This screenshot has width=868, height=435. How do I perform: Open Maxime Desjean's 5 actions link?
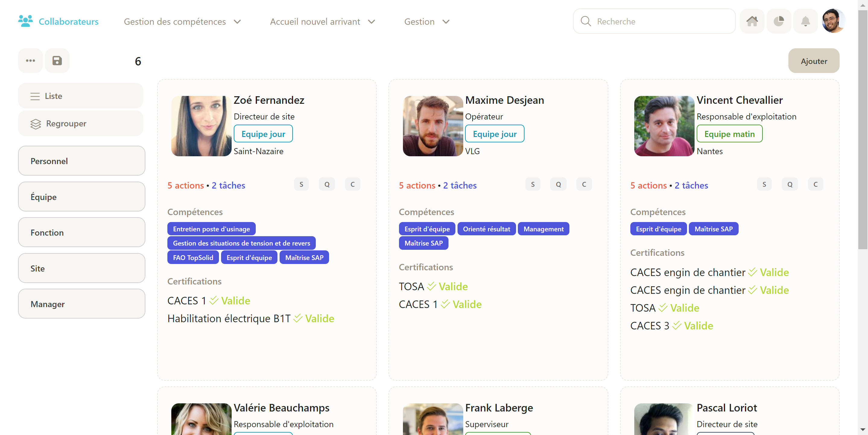tap(417, 185)
